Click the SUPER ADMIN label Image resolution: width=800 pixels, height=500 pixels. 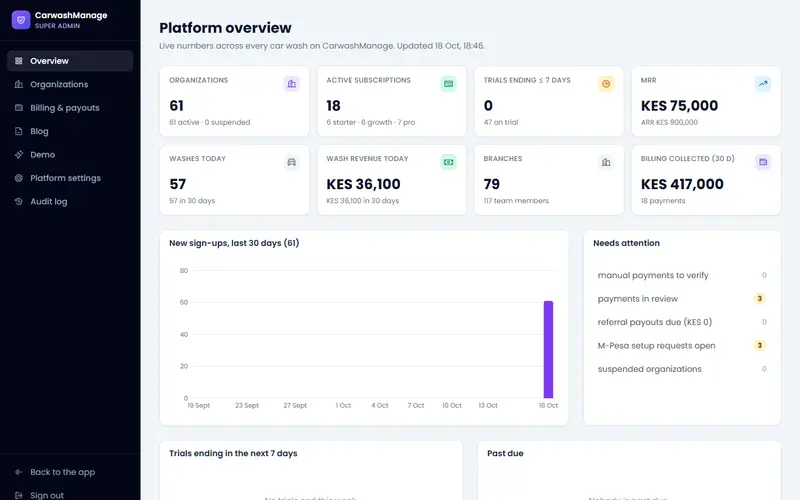pyautogui.click(x=58, y=26)
